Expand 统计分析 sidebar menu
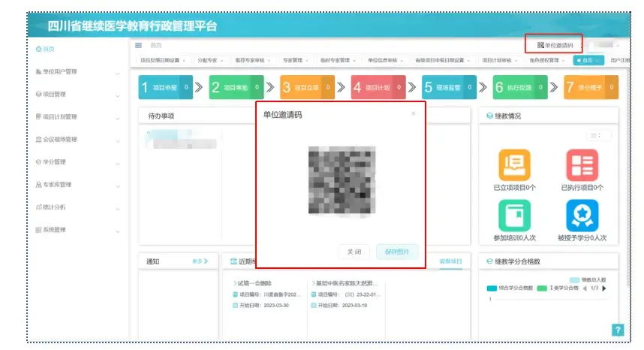This screenshot has height=350, width=644. pos(77,207)
